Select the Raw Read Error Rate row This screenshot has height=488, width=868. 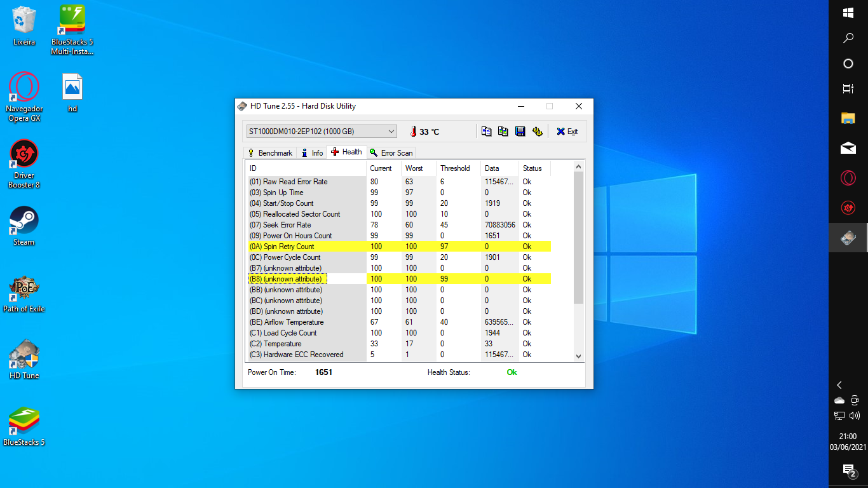pyautogui.click(x=398, y=182)
